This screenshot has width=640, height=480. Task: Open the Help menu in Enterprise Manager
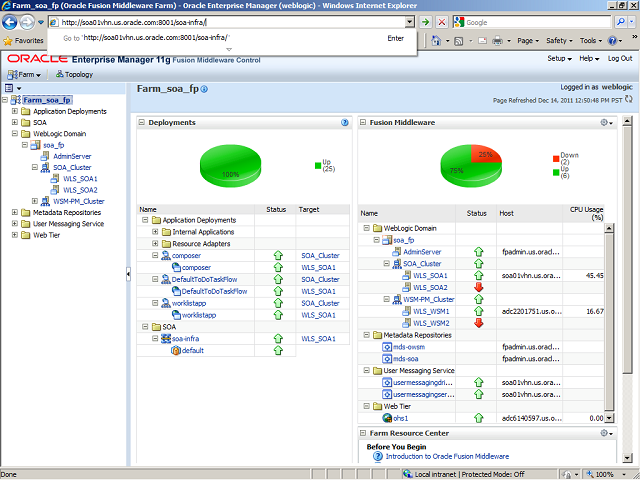pyautogui.click(x=589, y=59)
